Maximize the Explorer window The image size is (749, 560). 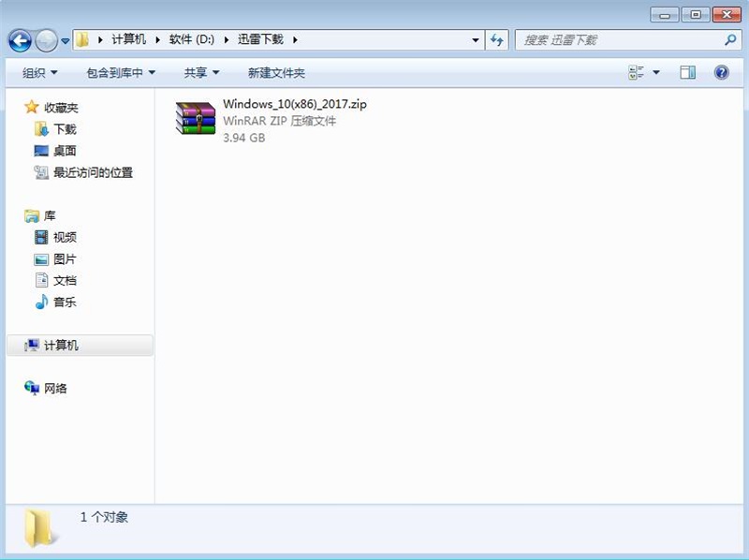(x=696, y=14)
